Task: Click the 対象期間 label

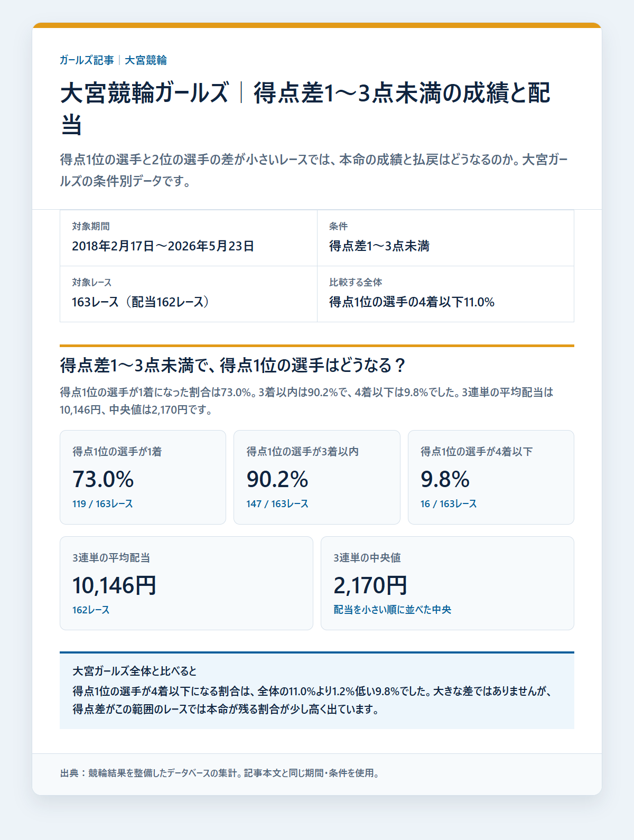Action: coord(91,226)
